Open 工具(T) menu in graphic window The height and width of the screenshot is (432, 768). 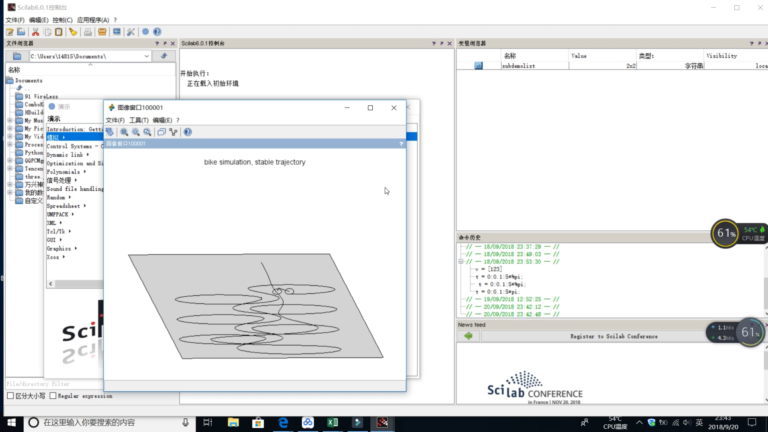(x=139, y=120)
